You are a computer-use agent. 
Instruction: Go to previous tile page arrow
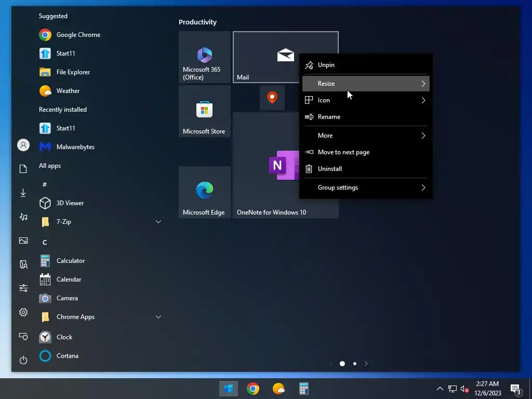coord(331,364)
